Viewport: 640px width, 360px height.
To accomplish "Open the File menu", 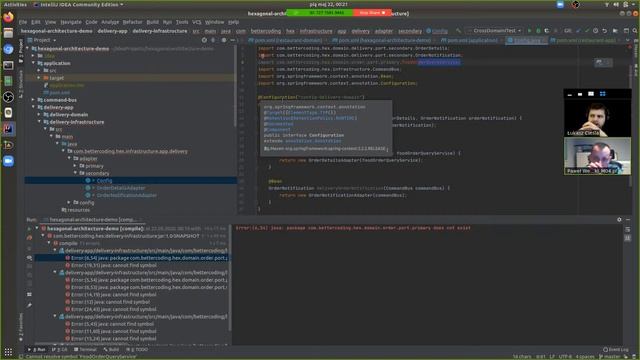I will point(23,22).
